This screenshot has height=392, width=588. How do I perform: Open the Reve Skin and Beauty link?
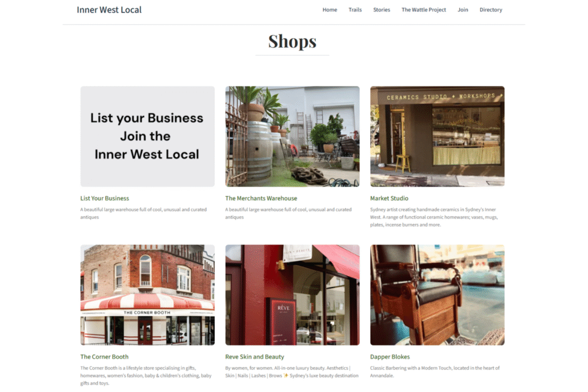click(x=254, y=357)
